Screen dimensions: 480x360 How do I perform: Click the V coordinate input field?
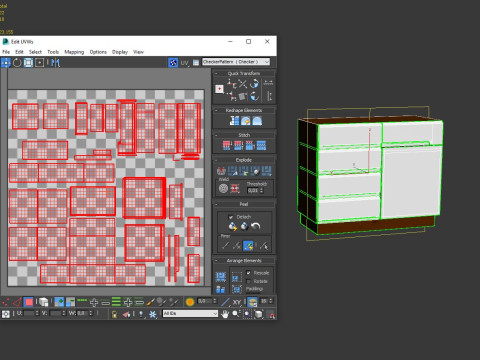(56, 313)
